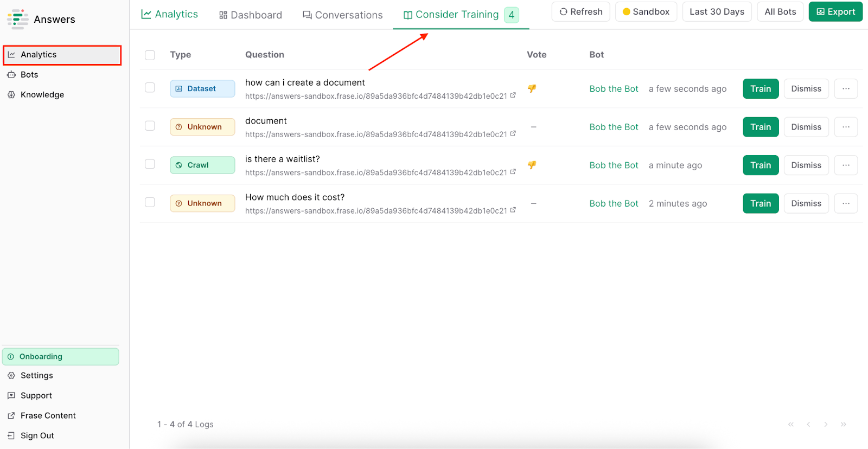Expand the All Bots filter dropdown
This screenshot has width=868, height=449.
[780, 12]
